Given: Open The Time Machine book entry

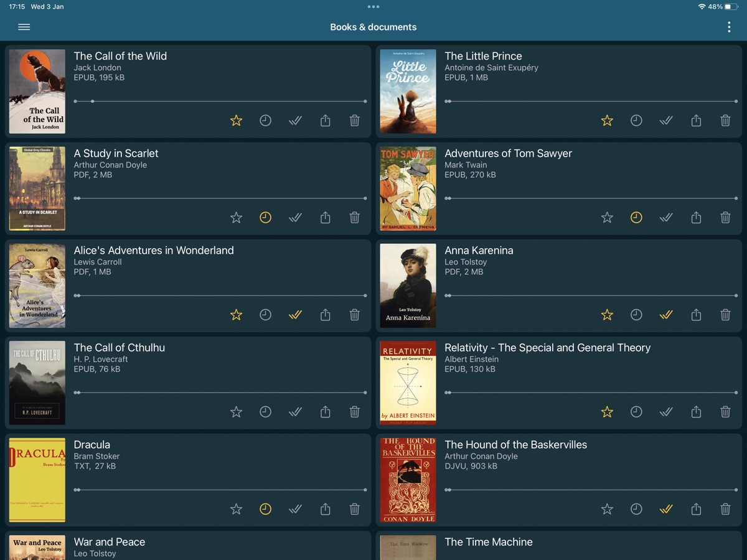Looking at the screenshot, I should pos(489,542).
